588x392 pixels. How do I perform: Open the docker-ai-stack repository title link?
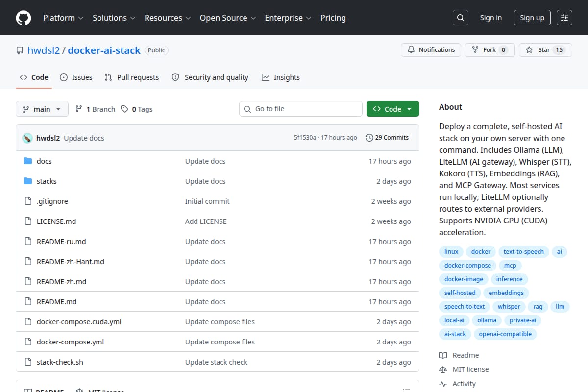[104, 50]
